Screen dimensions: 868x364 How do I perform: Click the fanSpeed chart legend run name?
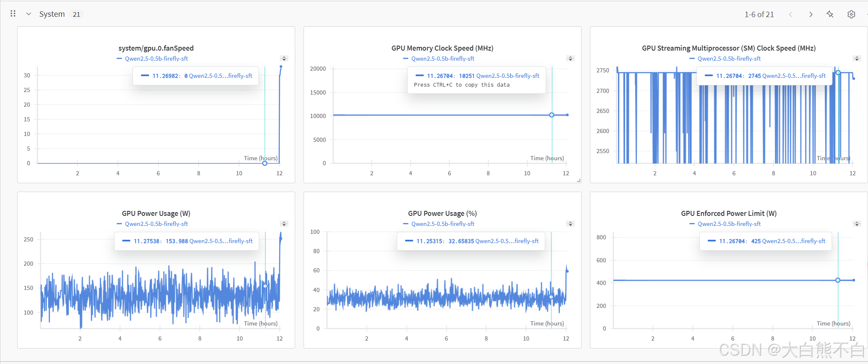tap(156, 59)
